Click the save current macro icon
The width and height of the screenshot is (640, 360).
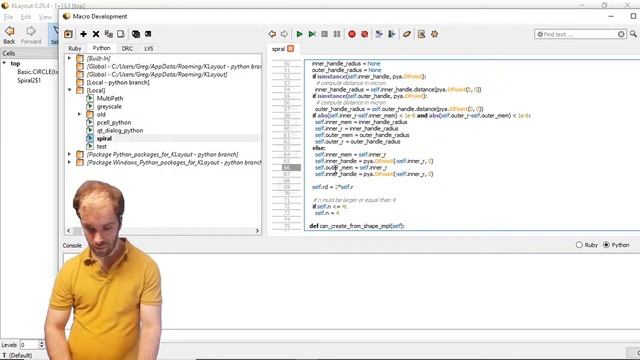tap(148, 34)
